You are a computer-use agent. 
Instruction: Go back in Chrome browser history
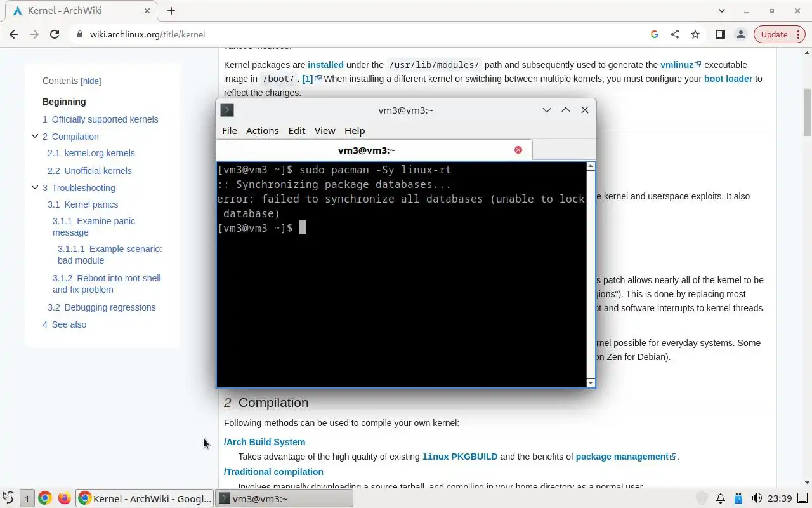coord(14,34)
